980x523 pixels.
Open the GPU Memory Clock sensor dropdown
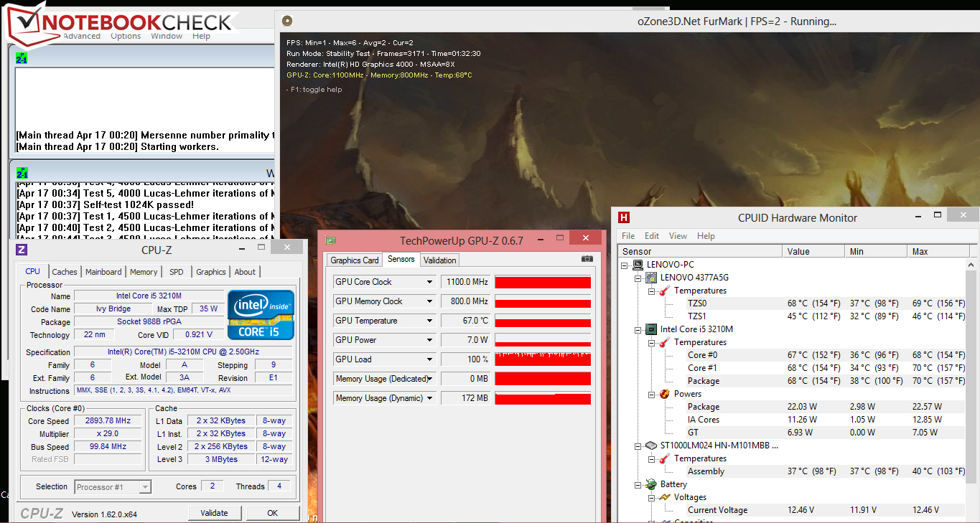pyautogui.click(x=430, y=301)
